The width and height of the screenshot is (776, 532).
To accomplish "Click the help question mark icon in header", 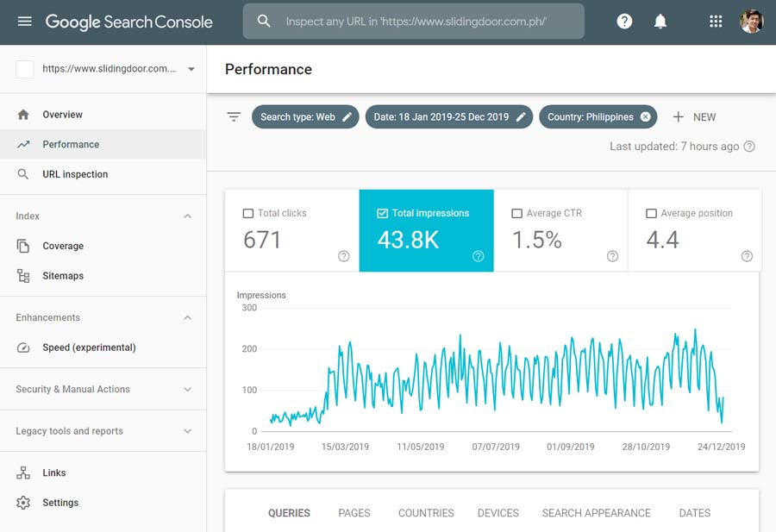I will pyautogui.click(x=624, y=22).
